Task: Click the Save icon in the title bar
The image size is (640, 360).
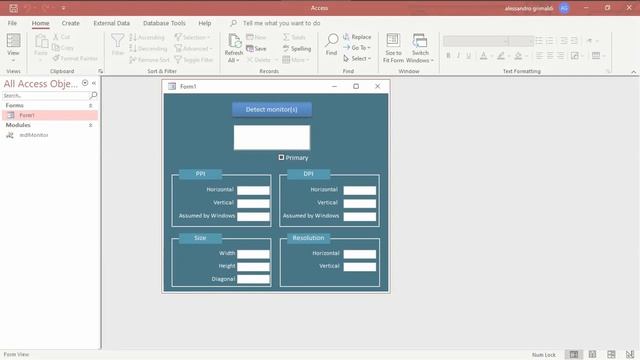Action: pyautogui.click(x=13, y=8)
